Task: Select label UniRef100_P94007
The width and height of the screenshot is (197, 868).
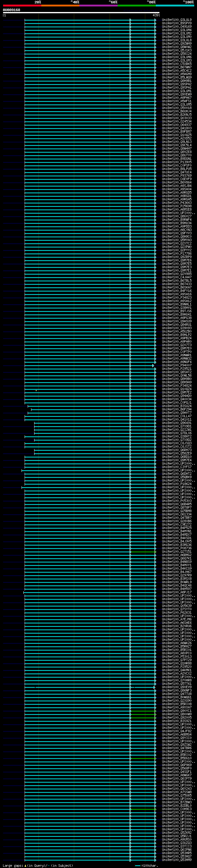Action: click(x=176, y=365)
